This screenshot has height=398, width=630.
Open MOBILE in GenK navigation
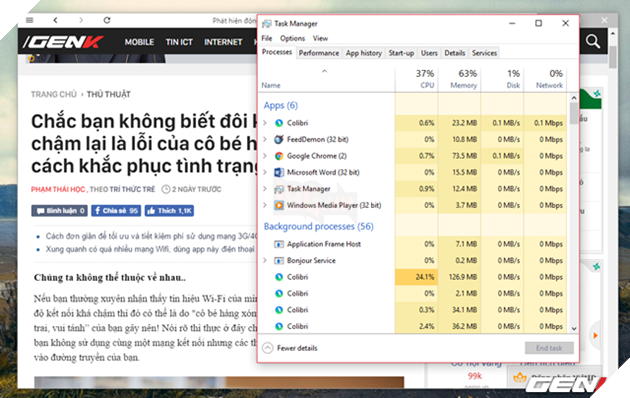point(139,42)
